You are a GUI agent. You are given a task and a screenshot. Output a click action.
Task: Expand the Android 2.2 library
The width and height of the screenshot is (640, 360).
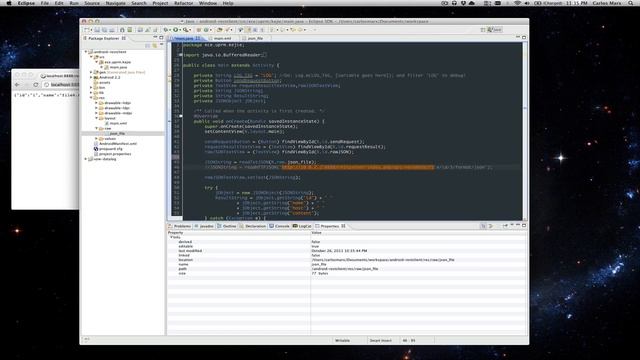[91, 77]
